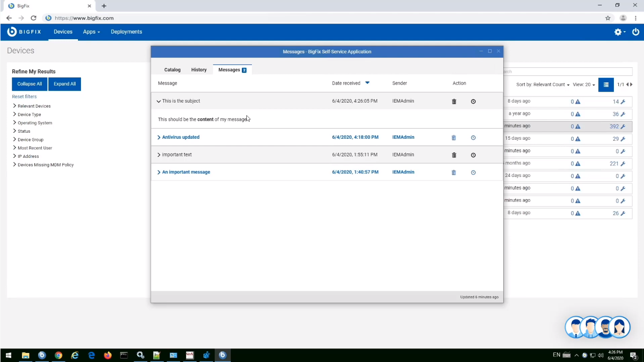Click the Devices search field
Image resolution: width=644 pixels, height=362 pixels.
[x=568, y=71]
